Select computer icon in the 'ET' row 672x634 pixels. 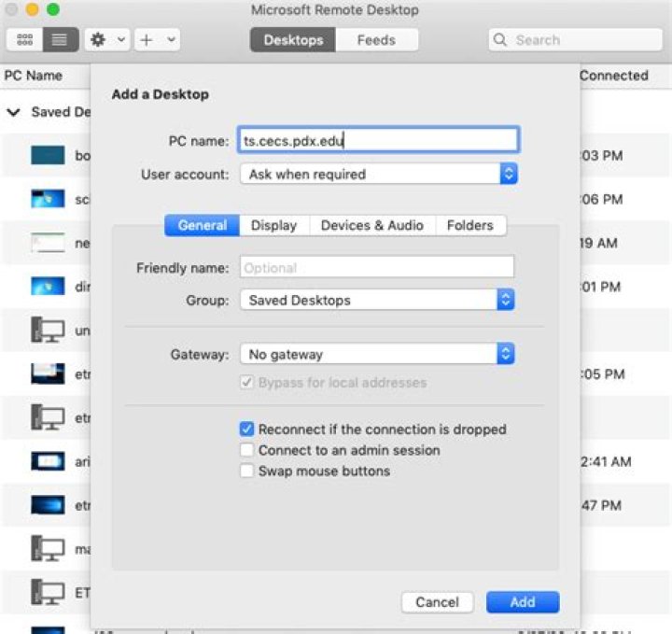[48, 592]
